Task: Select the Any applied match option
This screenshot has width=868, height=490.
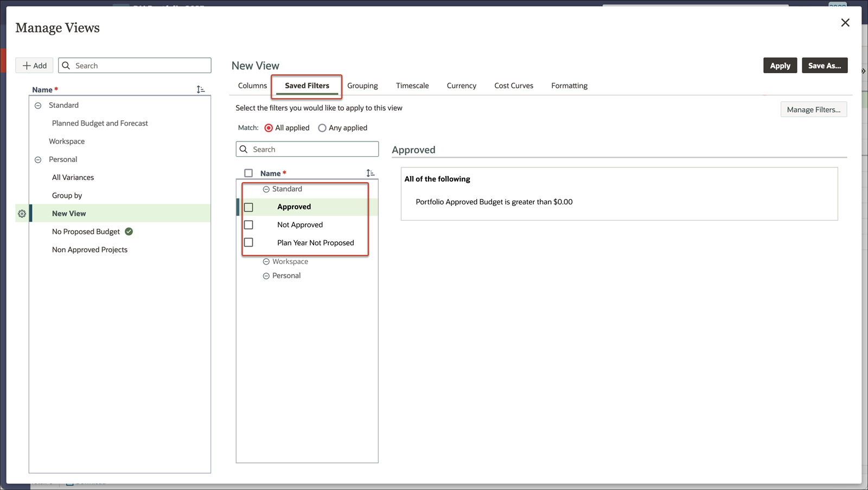Action: click(322, 128)
